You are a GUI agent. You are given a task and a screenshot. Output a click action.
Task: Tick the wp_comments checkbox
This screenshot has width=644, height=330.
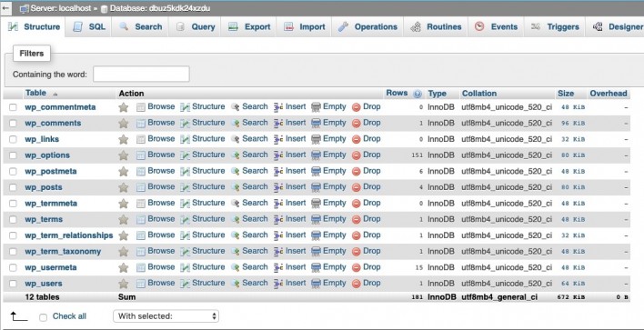13,123
